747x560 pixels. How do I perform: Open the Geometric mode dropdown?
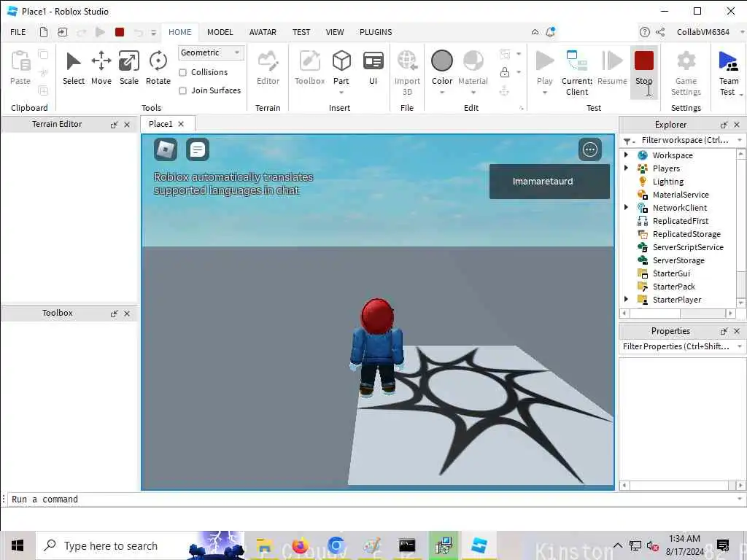coord(211,52)
